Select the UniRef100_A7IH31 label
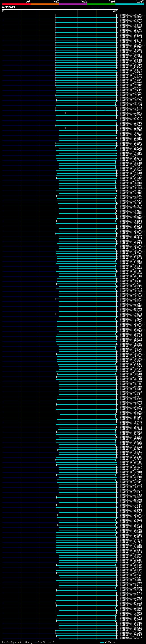This screenshot has width=146, height=644. (131, 175)
